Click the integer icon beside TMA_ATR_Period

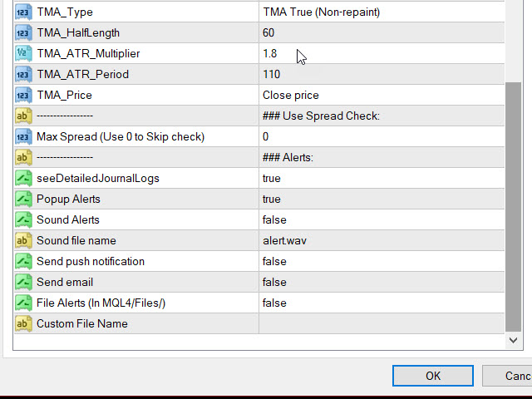[23, 75]
